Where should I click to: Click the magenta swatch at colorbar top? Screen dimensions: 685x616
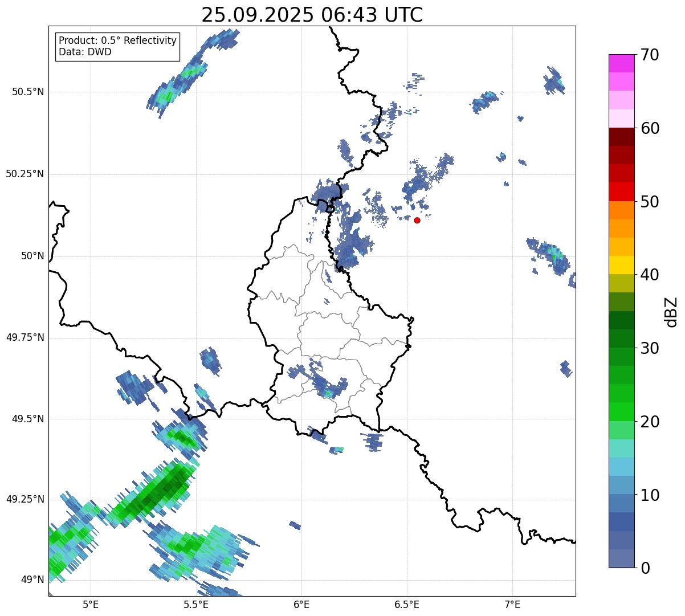[621, 63]
